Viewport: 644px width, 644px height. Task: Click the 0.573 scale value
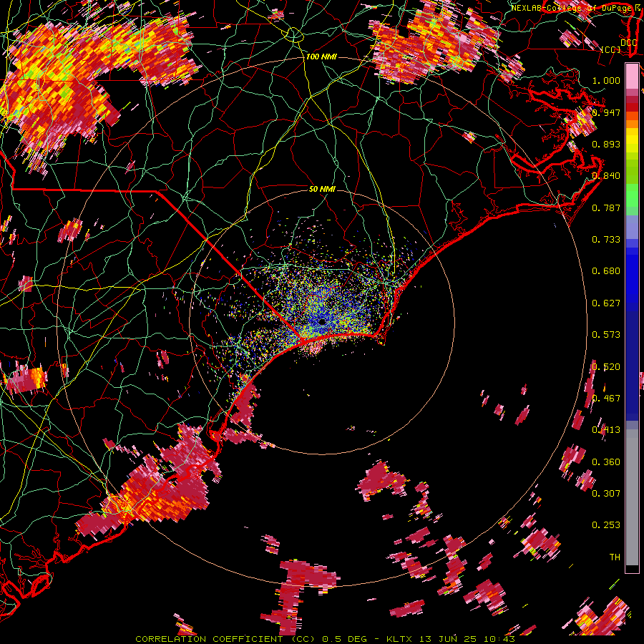tap(606, 335)
